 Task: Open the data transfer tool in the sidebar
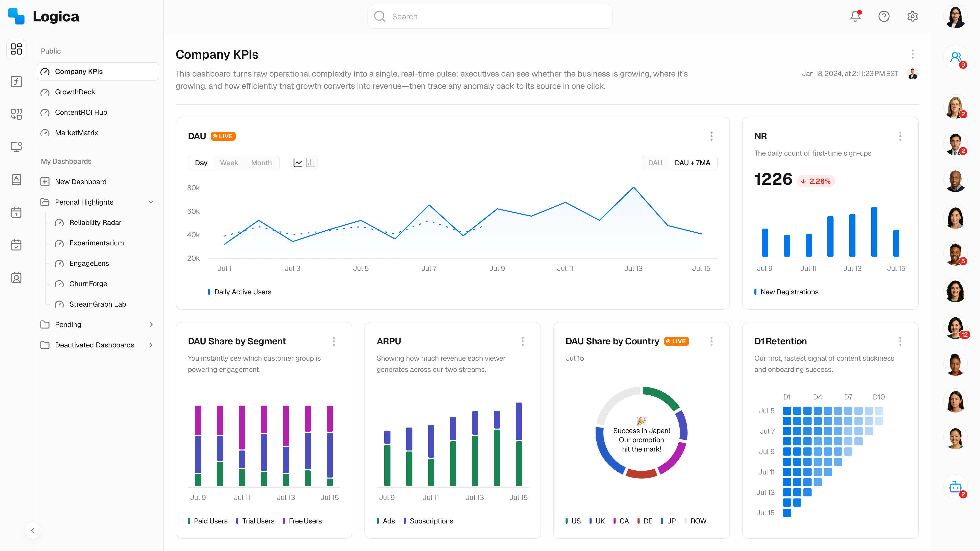(x=16, y=114)
